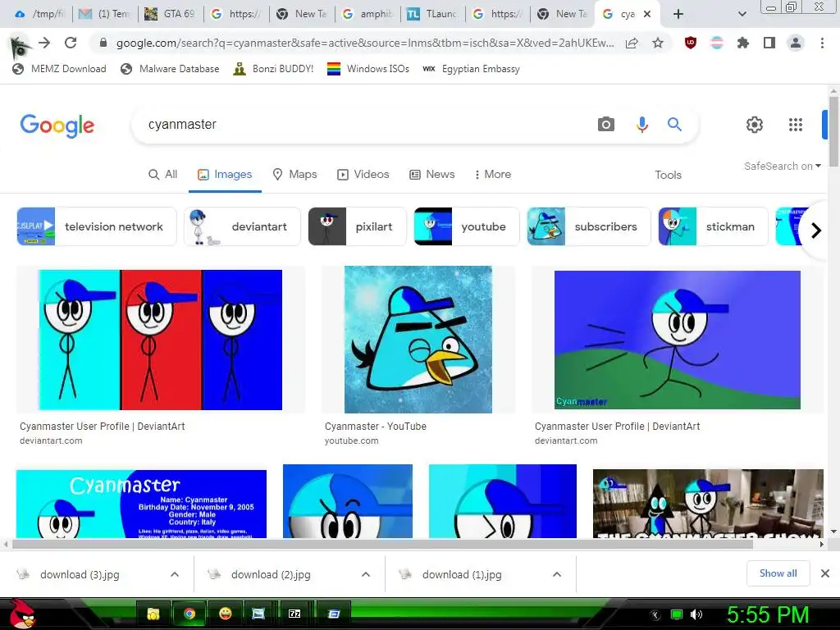Open Chrome three-dot menu
This screenshot has height=630, width=840.
pyautogui.click(x=822, y=43)
